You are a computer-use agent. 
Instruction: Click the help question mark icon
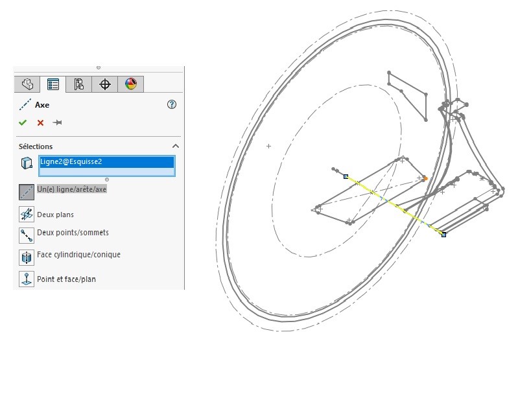(x=172, y=104)
